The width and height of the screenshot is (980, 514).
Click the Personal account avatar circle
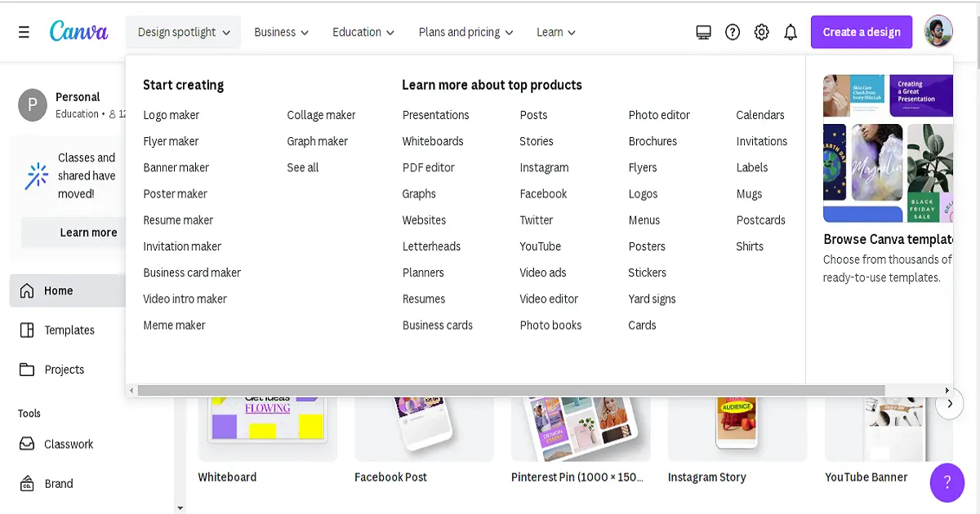pyautogui.click(x=33, y=105)
